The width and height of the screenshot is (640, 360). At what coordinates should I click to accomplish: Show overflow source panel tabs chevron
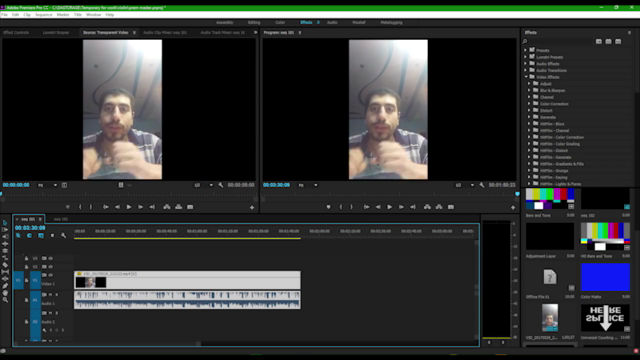click(256, 33)
